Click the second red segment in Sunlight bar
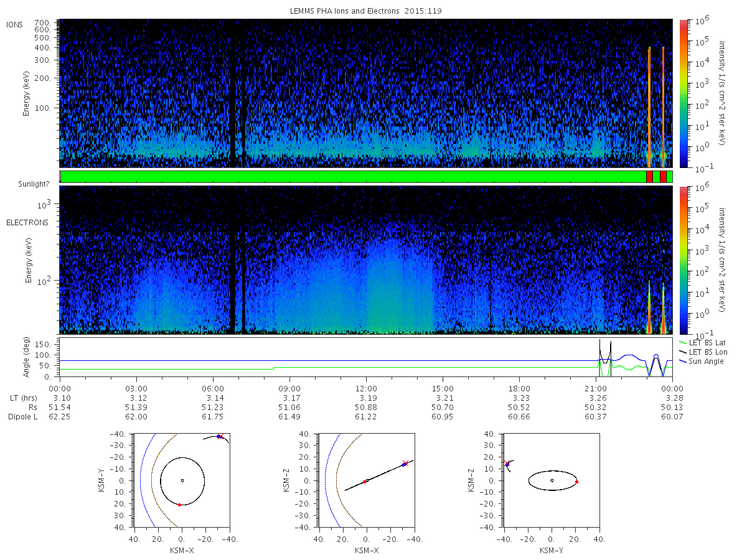This screenshot has height=560, width=747. coord(663,177)
